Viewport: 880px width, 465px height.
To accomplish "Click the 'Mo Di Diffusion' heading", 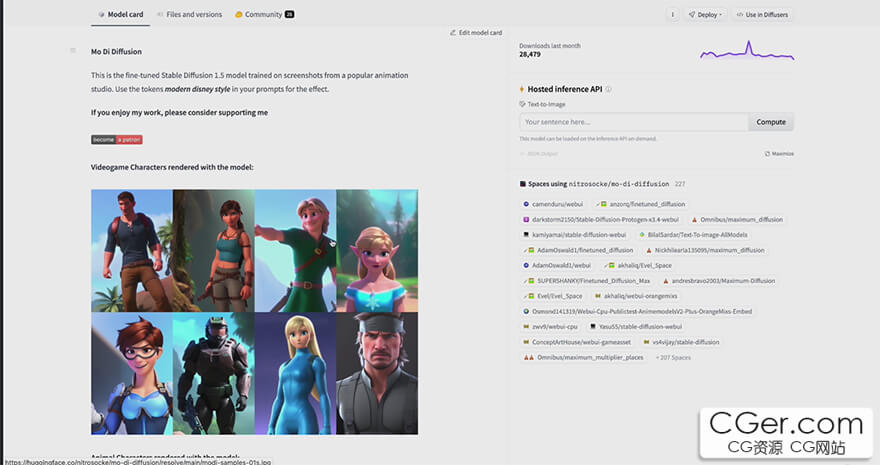I will coord(116,52).
